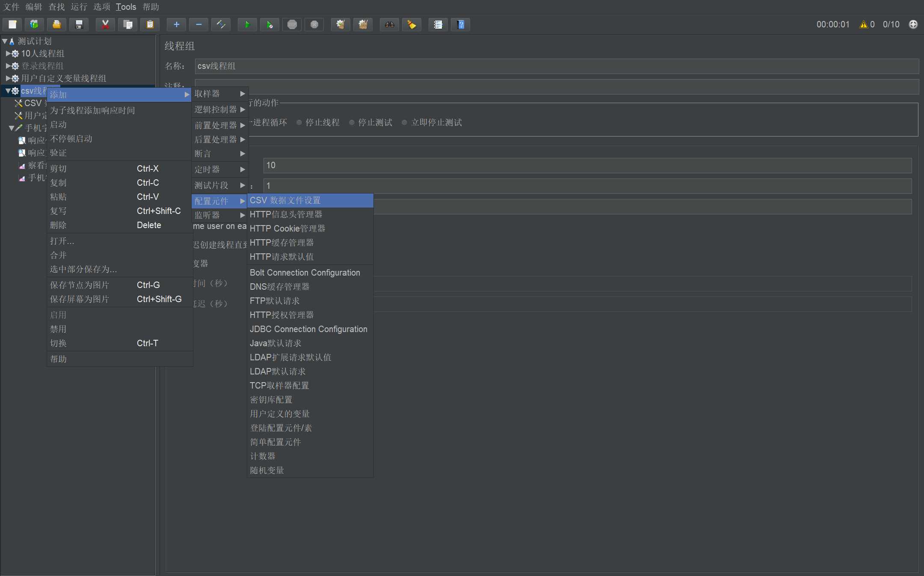Open the Function helper list icon

tap(438, 24)
